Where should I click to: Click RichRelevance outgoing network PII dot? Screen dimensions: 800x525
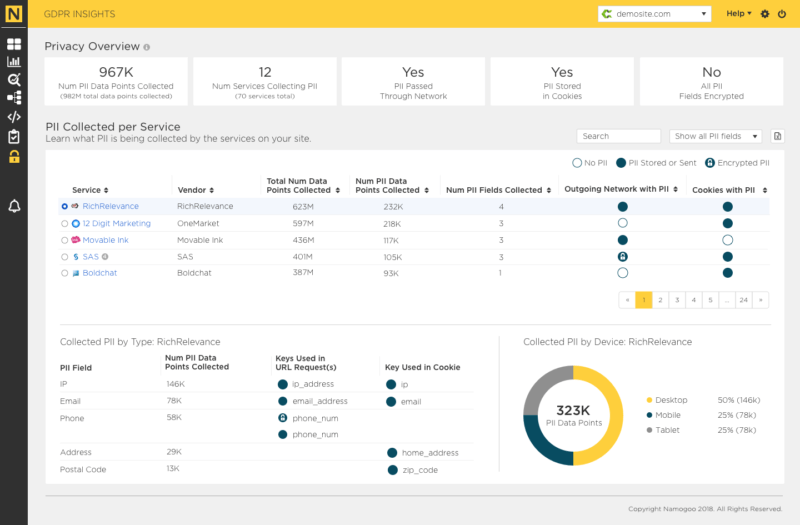[622, 207]
